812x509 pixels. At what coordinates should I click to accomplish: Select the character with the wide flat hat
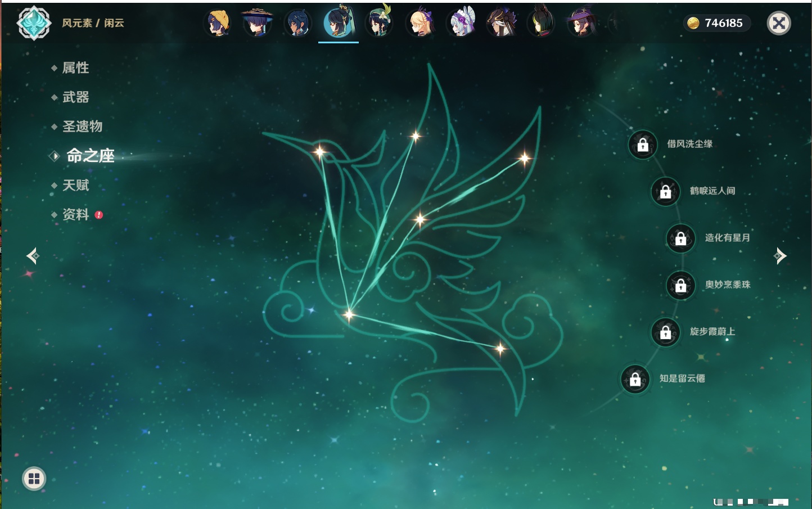257,23
